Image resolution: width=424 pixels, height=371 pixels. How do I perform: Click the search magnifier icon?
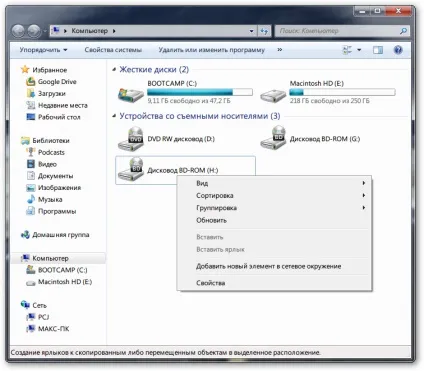click(x=403, y=31)
